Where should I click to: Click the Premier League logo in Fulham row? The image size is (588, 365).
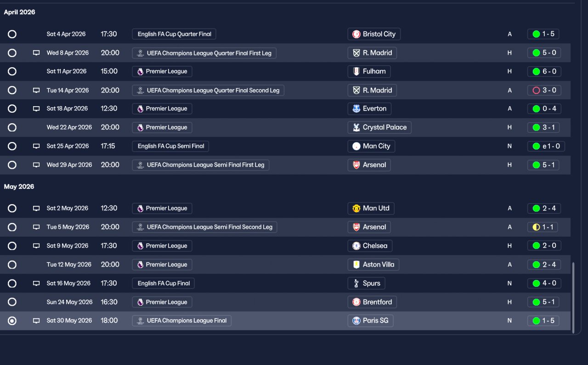coord(140,71)
